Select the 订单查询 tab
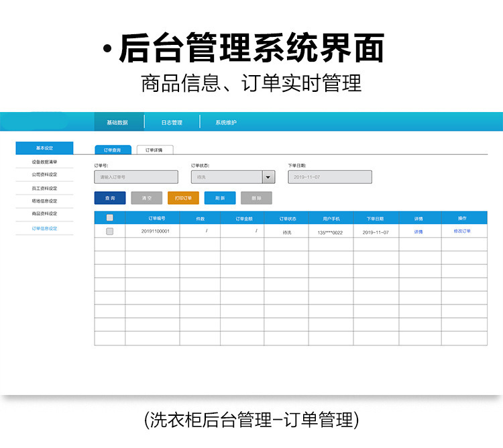 pyautogui.click(x=112, y=150)
